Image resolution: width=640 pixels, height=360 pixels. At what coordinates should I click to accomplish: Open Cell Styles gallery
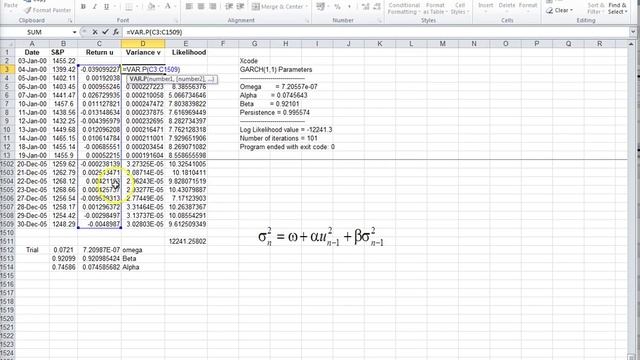(x=460, y=8)
